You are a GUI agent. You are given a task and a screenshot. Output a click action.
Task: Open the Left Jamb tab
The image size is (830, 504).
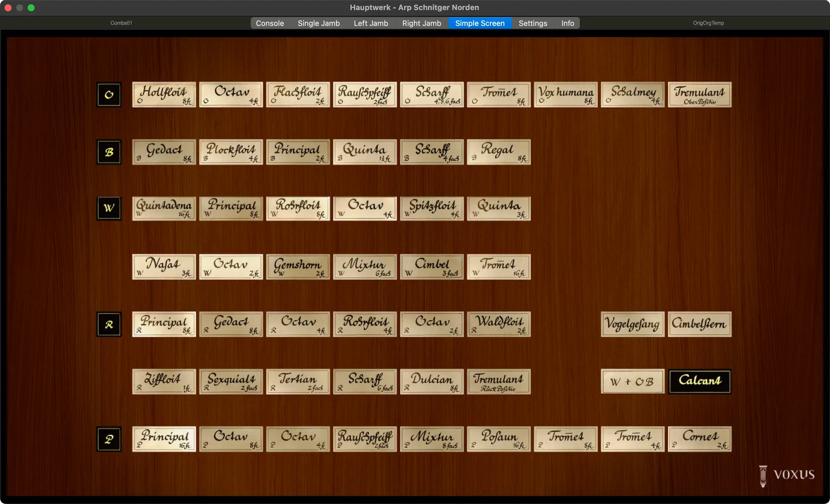pos(370,23)
